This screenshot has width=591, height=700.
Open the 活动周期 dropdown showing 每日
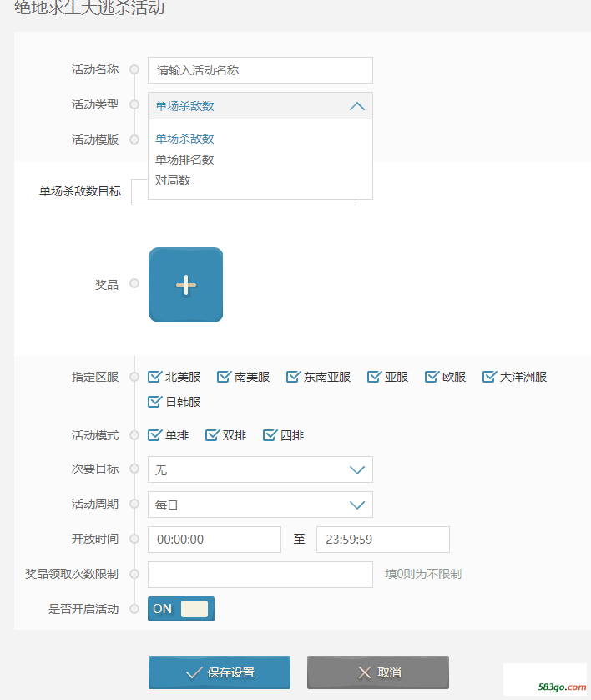click(260, 505)
